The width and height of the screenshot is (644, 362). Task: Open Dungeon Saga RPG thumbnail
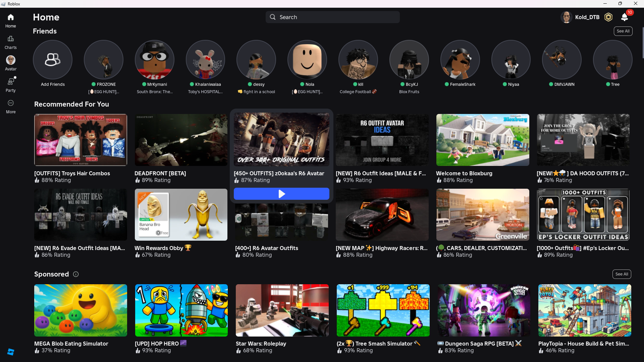click(x=484, y=310)
